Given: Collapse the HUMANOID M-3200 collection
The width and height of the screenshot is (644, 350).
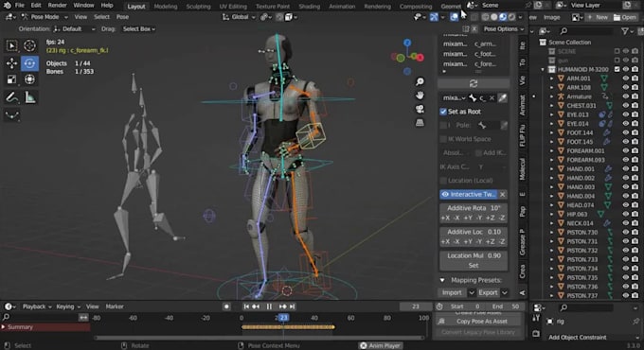Looking at the screenshot, I should click(x=543, y=69).
